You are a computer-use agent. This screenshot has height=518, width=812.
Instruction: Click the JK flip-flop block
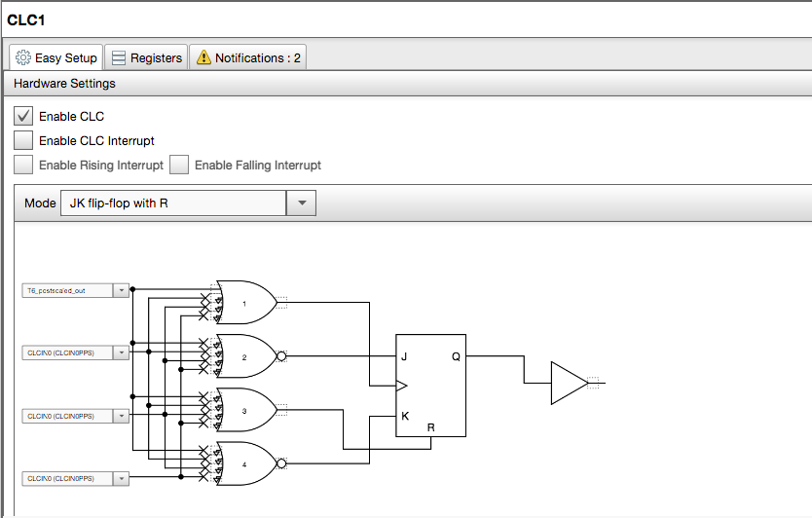(429, 386)
